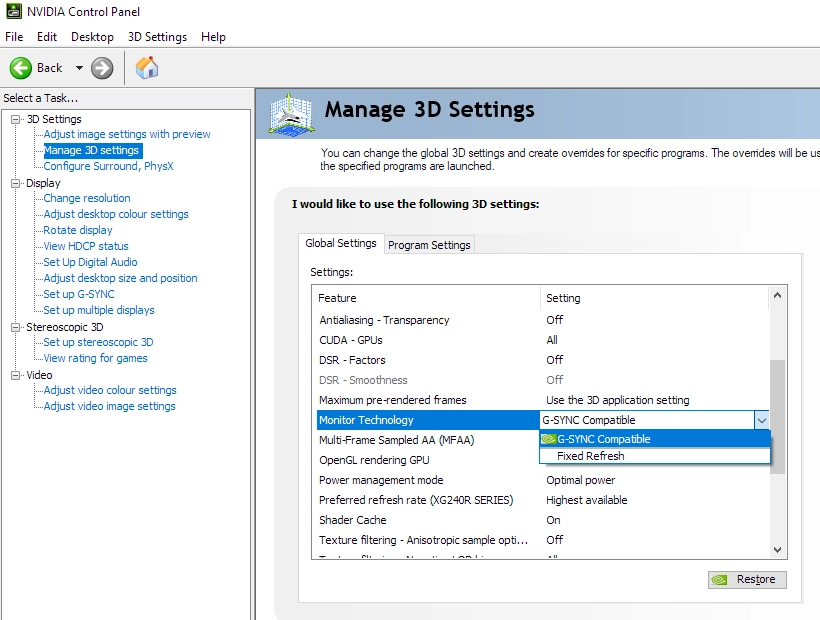820x620 pixels.
Task: Open Set up multiple displays page
Action: [x=99, y=310]
